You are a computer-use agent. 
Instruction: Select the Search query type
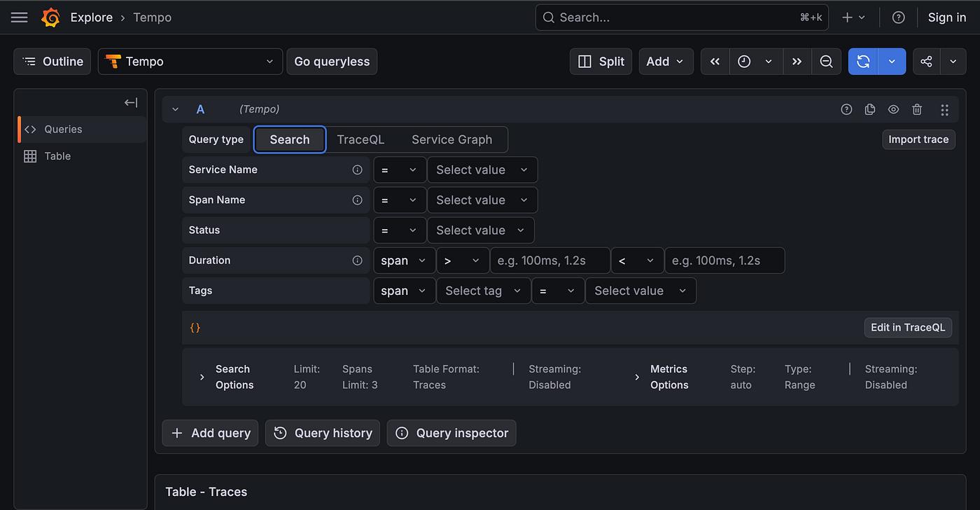(x=290, y=139)
